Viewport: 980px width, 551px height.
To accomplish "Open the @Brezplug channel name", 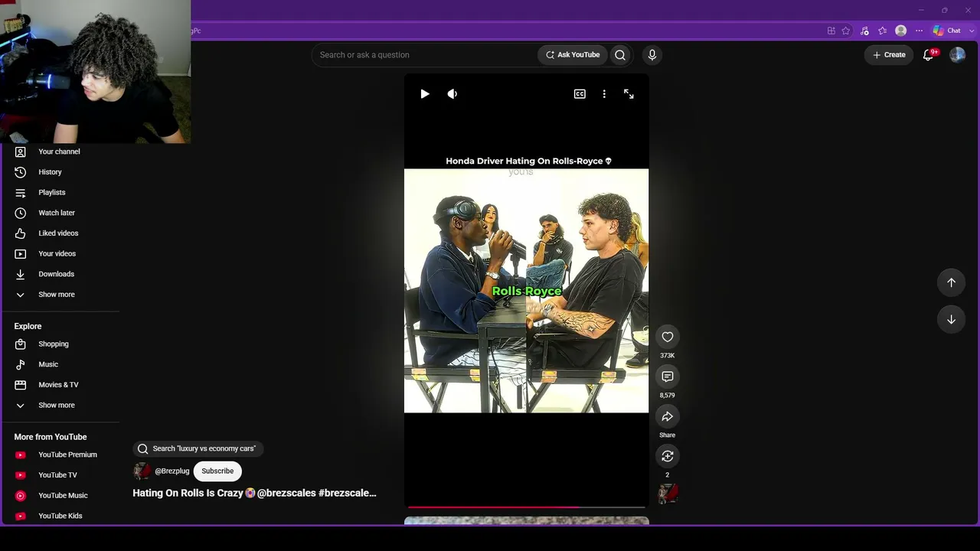I will [172, 471].
